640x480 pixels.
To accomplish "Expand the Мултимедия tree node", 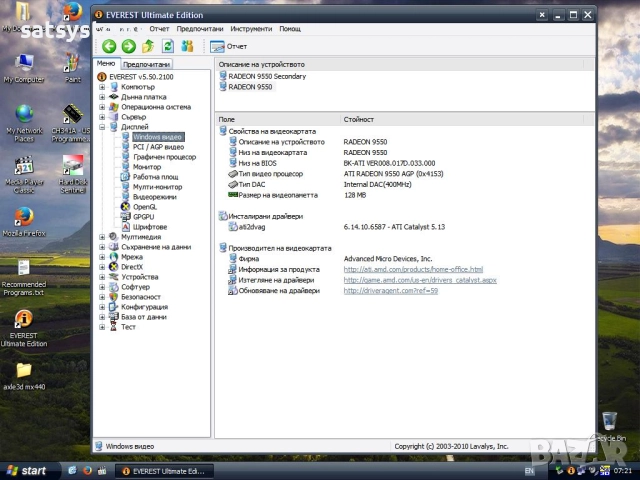I will [x=102, y=237].
